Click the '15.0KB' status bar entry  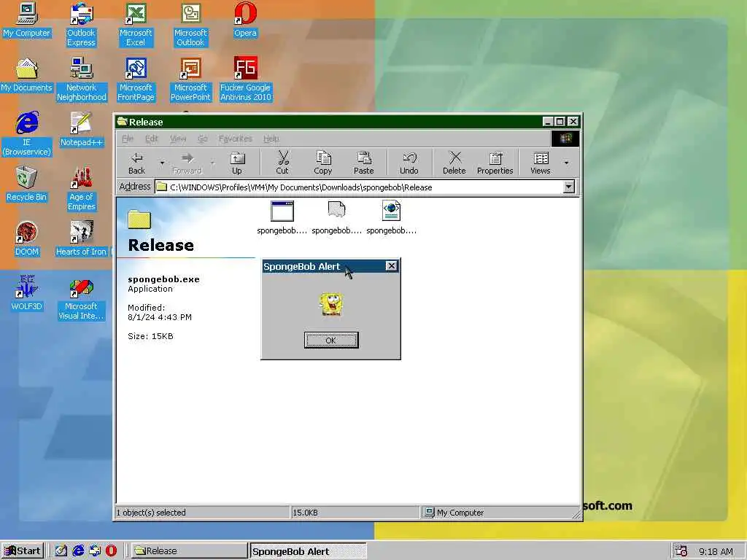[355, 513]
